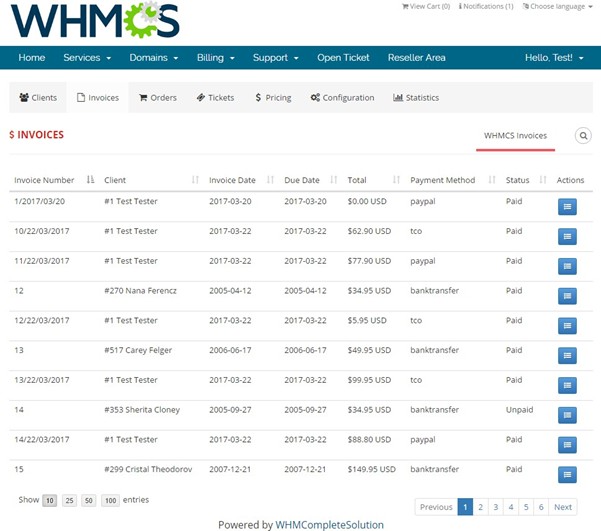Show 25 entries per page

(x=69, y=500)
